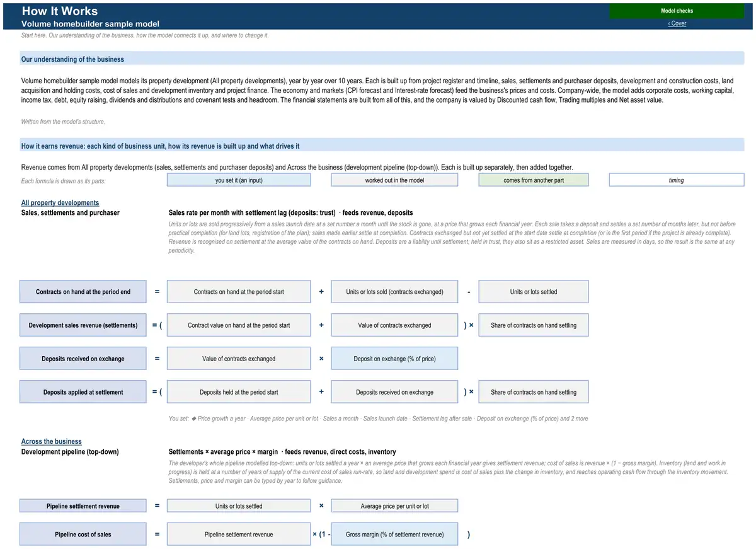Screen dimensions: 756x549
Task: Click 'Deposits received on exchange' in the Deposits applied row
Action: [x=394, y=392]
